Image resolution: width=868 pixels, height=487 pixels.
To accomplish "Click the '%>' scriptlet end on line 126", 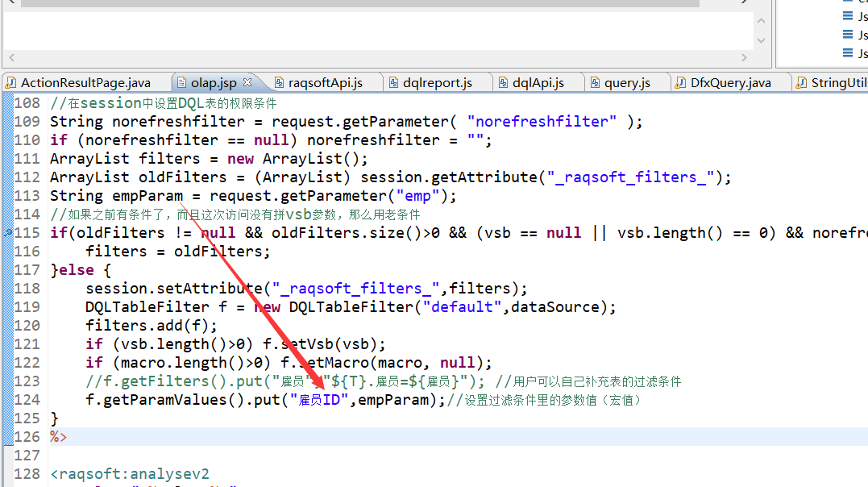I will click(59, 436).
